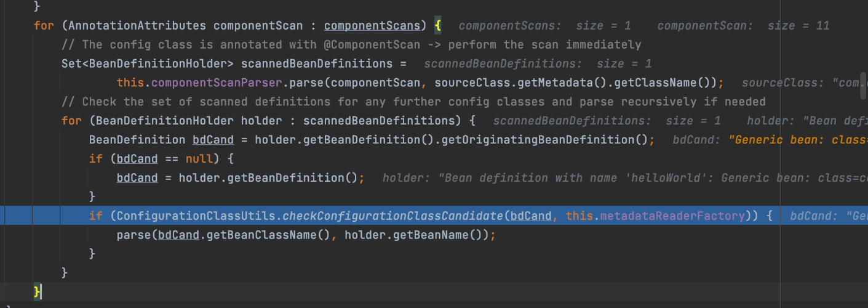
Task: Click the comment mentioning @ComponentScan
Action: point(351,44)
